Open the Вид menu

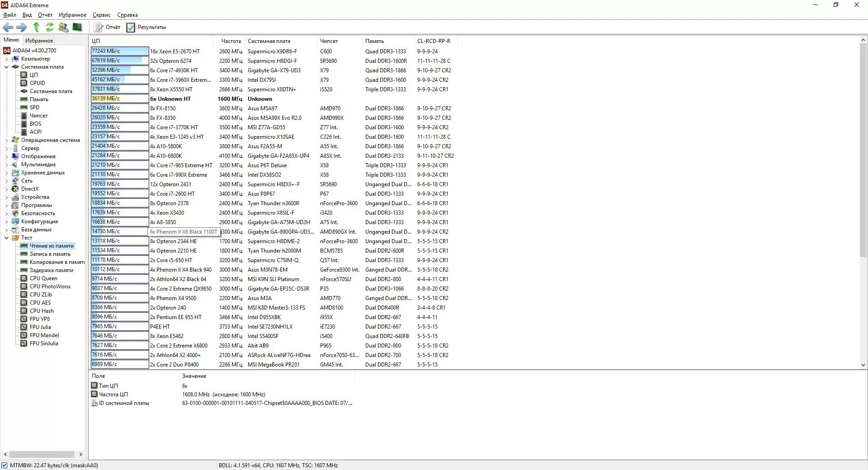click(x=27, y=15)
